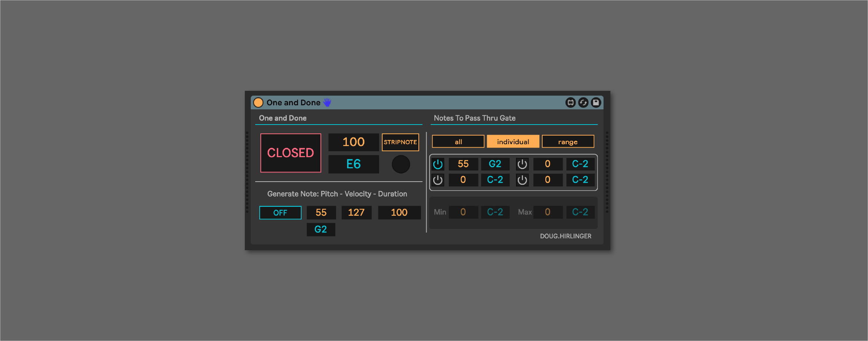Click the orange device activator button
This screenshot has height=341, width=868.
point(258,103)
